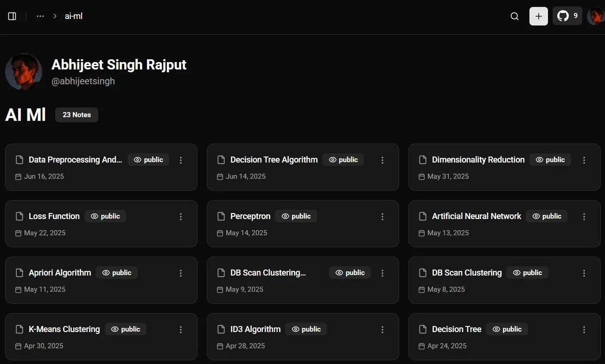
Task: Select the ai-ml breadcrumb item
Action: pyautogui.click(x=74, y=16)
